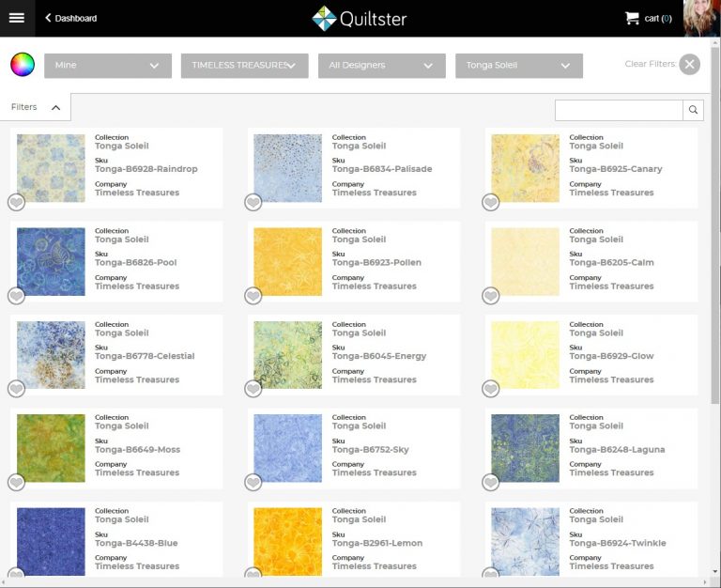This screenshot has width=721, height=588.
Task: Click the scrollbar down arrow
Action: [715, 572]
